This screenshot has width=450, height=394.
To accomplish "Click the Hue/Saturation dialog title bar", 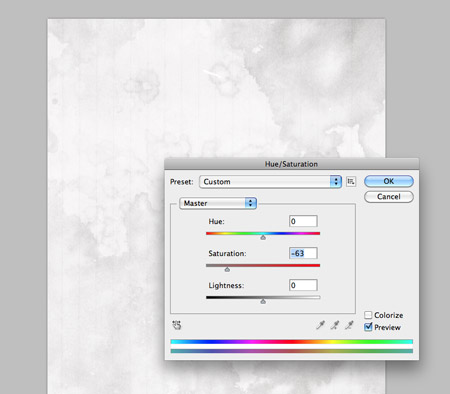I will coord(292,164).
